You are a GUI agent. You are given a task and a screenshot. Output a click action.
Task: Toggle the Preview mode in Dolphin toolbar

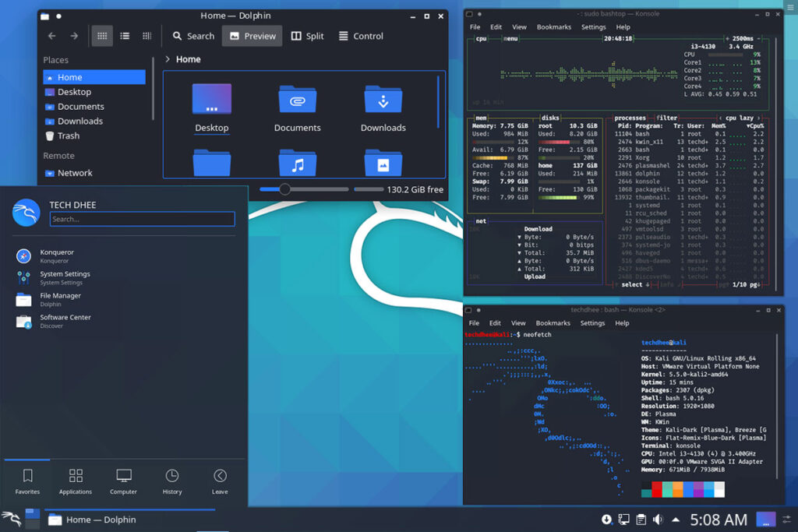pyautogui.click(x=252, y=36)
